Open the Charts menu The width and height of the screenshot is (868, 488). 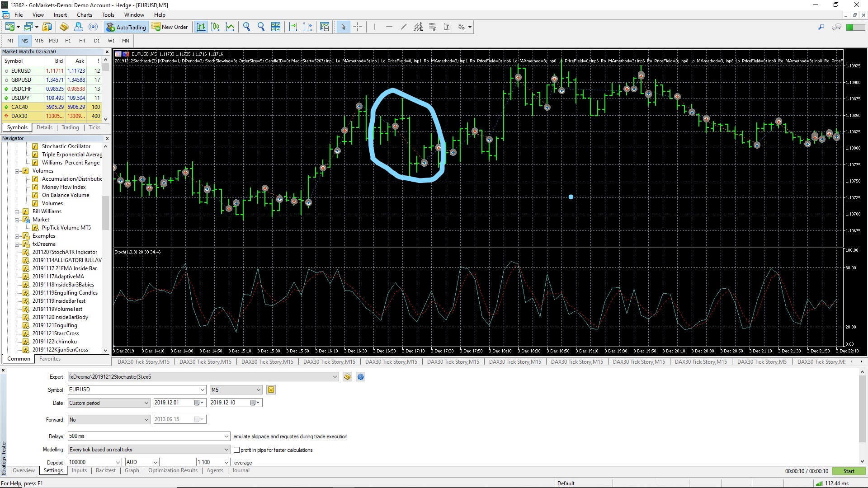(x=85, y=15)
